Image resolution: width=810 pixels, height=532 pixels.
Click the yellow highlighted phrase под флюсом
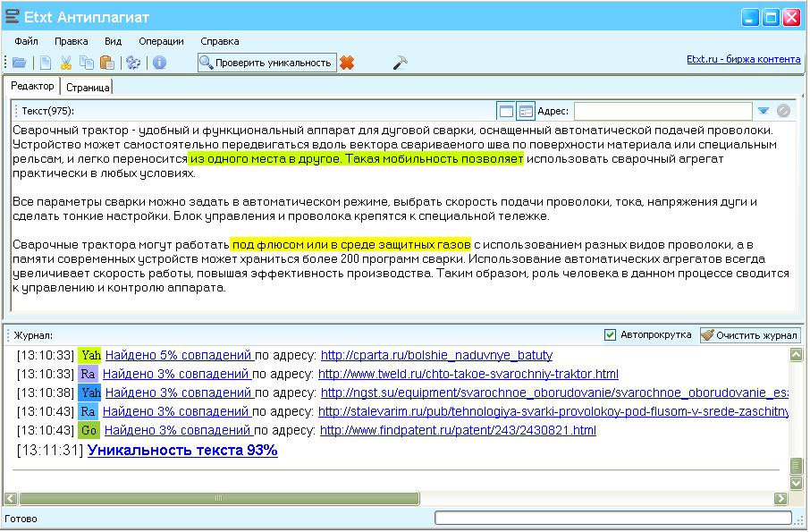click(x=350, y=245)
